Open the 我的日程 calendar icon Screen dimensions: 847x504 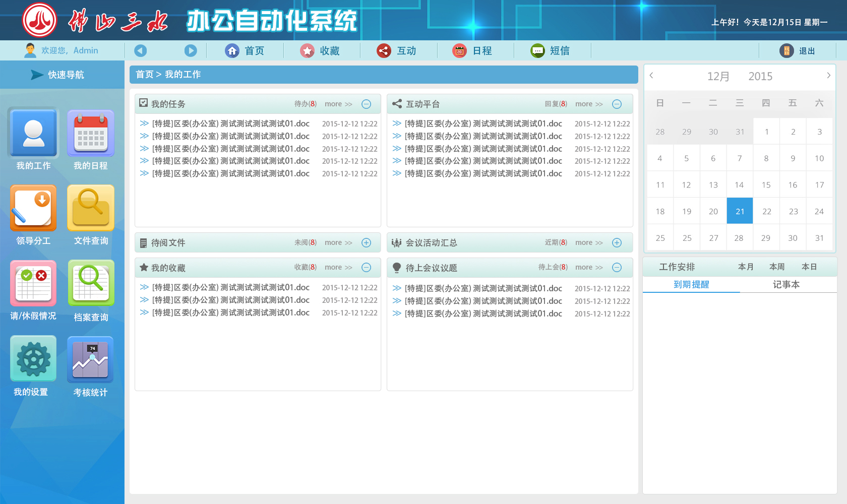tap(91, 134)
